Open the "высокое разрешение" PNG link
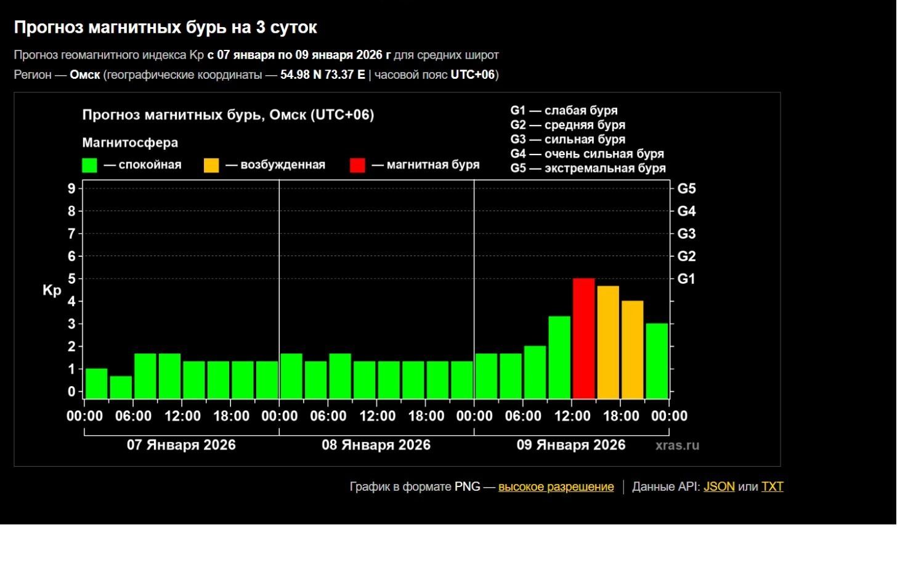 556,486
